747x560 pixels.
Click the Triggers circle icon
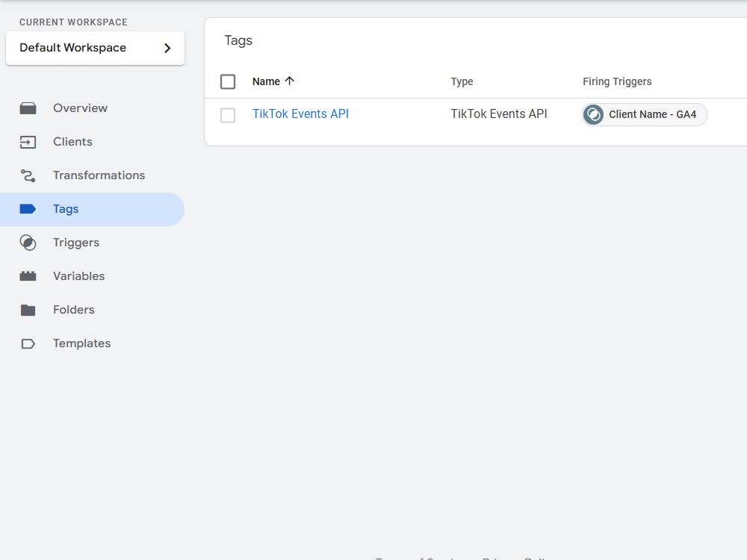click(x=28, y=243)
